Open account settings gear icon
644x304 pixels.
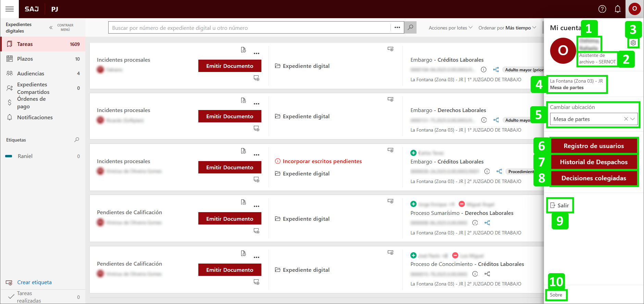633,43
